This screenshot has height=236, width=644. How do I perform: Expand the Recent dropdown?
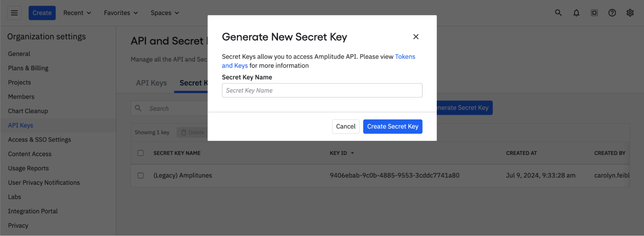[x=77, y=13]
